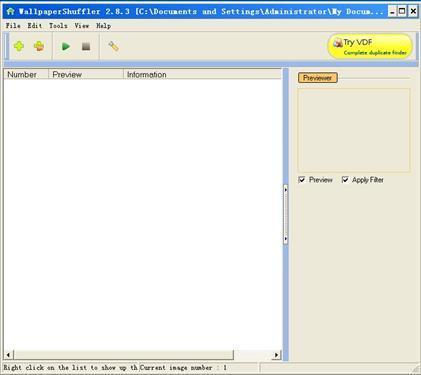This screenshot has height=375, width=421.
Task: Sort by the Number column header
Action: (26, 74)
